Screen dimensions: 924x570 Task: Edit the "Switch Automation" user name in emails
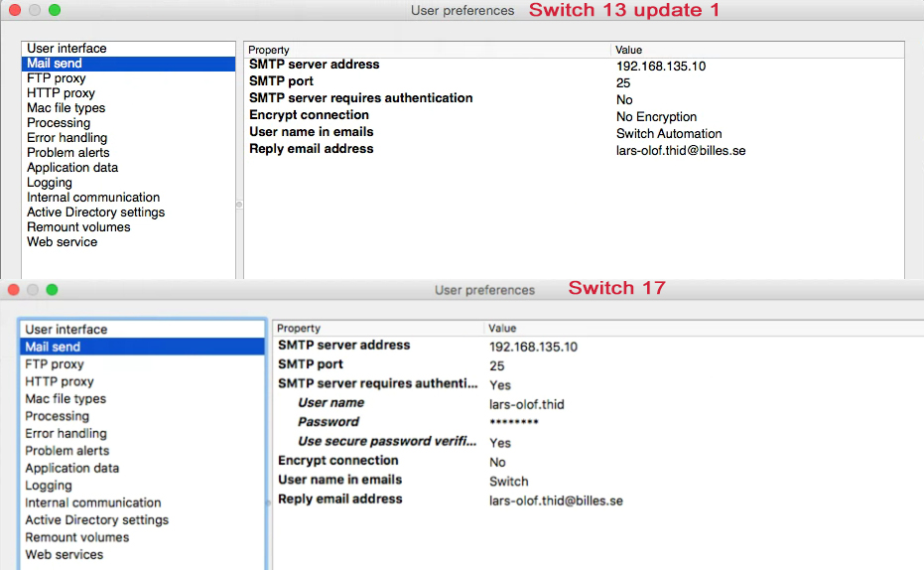coord(668,134)
